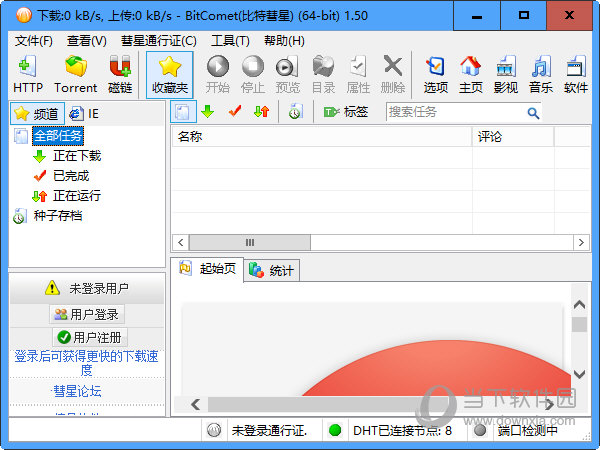Click start page scroll left arrow
This screenshot has height=450, width=600.
click(196, 404)
